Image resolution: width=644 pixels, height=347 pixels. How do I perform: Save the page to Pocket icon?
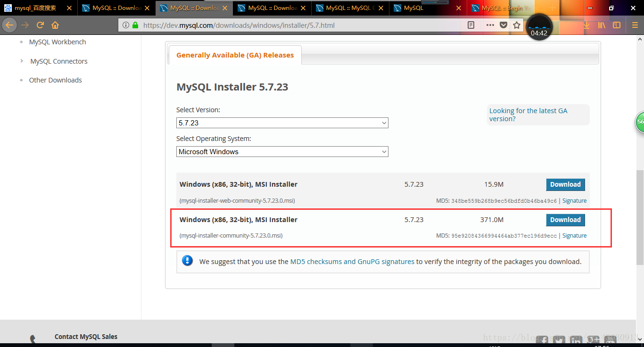(x=504, y=25)
